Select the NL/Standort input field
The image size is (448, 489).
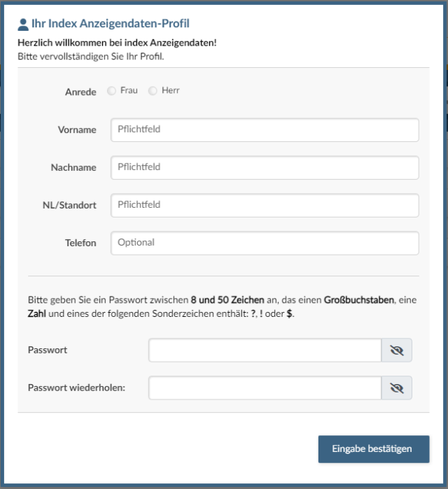click(x=265, y=205)
